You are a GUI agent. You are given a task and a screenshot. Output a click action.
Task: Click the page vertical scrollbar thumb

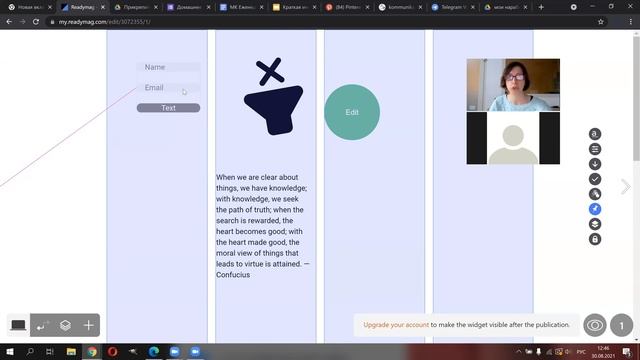(636, 98)
